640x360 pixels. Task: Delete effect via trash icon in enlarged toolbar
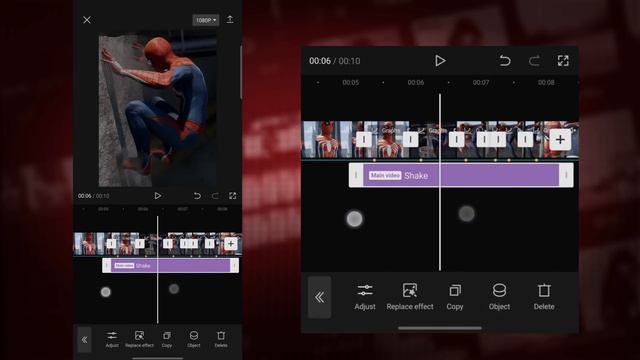(x=544, y=297)
